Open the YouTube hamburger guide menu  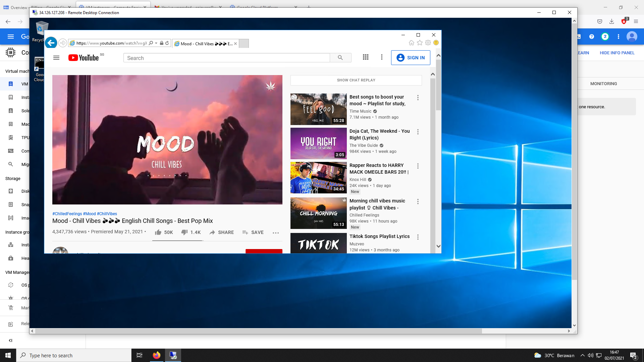point(56,58)
